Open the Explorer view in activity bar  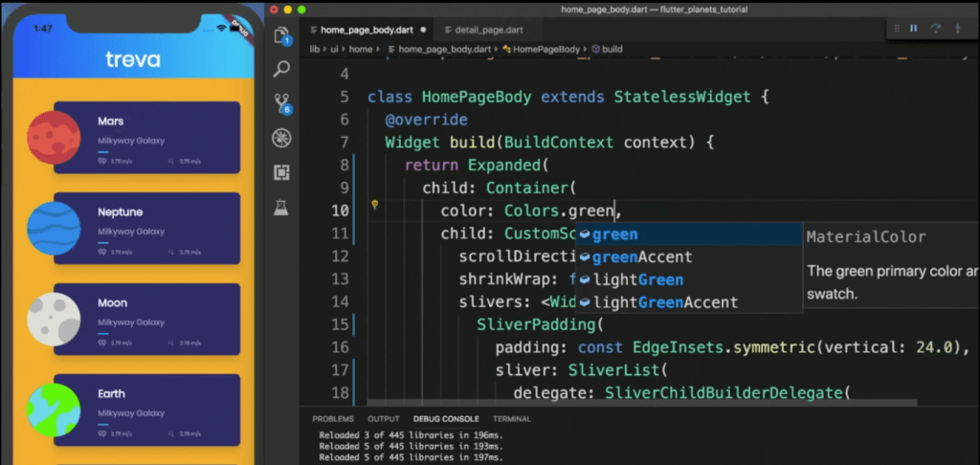[x=281, y=36]
